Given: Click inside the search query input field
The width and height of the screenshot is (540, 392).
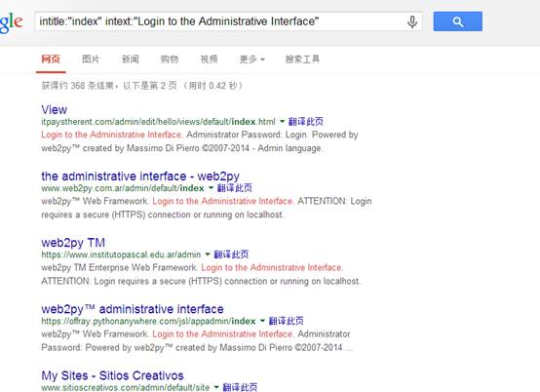Looking at the screenshot, I should [220, 21].
